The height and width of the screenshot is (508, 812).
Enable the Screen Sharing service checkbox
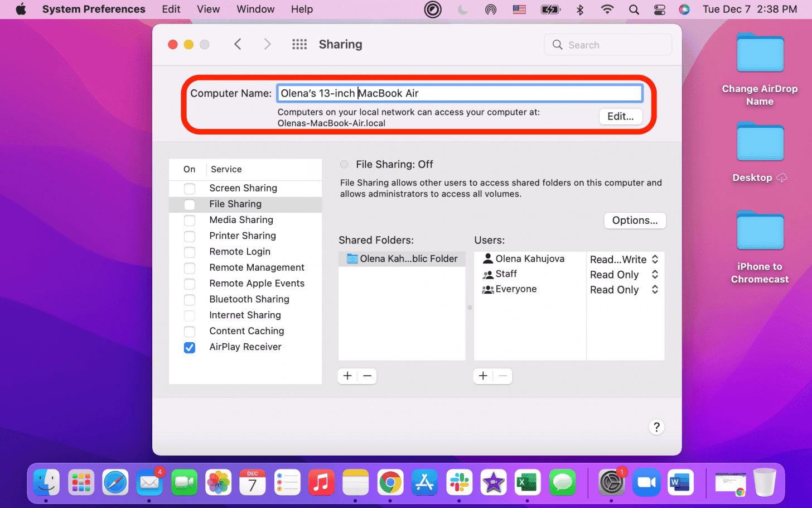189,189
